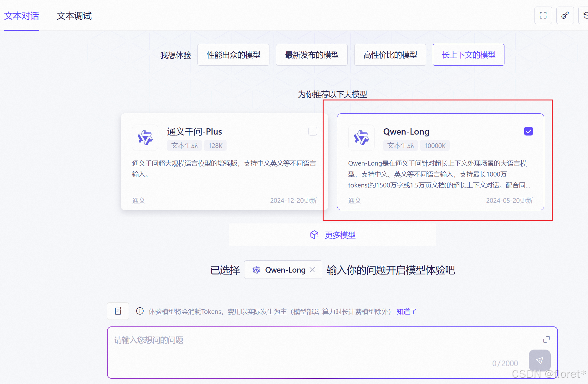Image resolution: width=588 pixels, height=384 pixels.
Task: Switch to the 文本调试 tab
Action: click(74, 16)
